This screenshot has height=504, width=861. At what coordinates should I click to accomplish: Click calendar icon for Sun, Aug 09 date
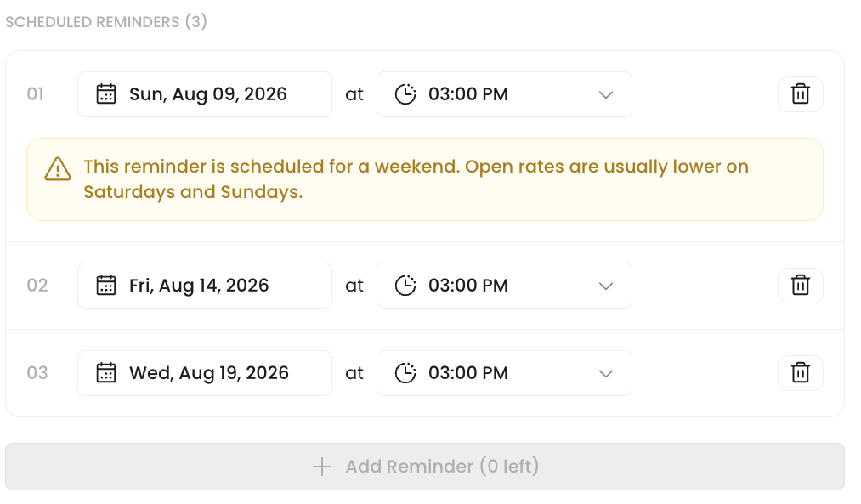pyautogui.click(x=106, y=93)
